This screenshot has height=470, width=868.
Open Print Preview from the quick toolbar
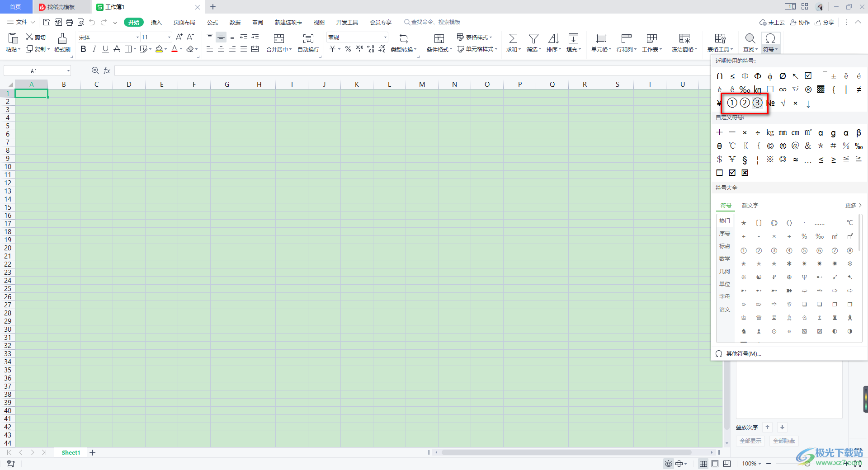pos(81,22)
